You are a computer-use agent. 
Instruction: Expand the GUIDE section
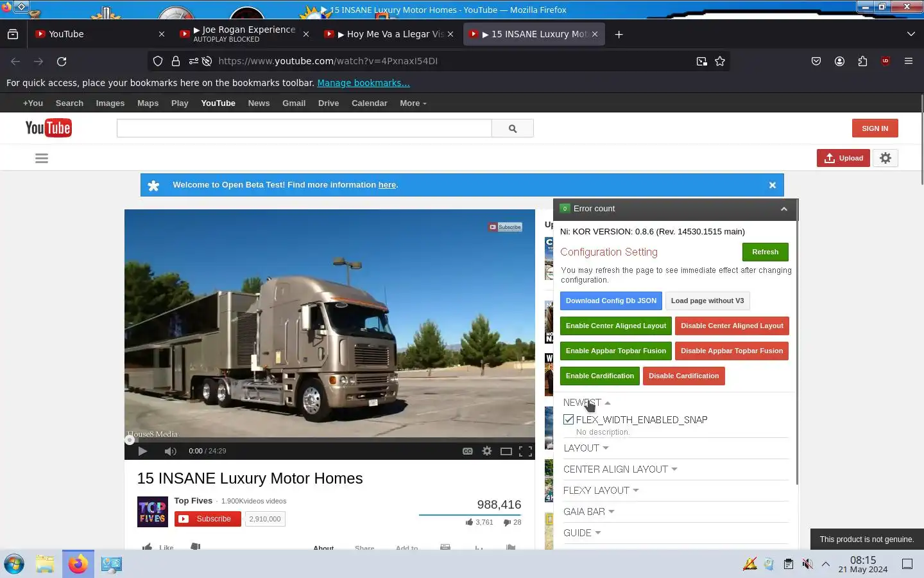582,532
